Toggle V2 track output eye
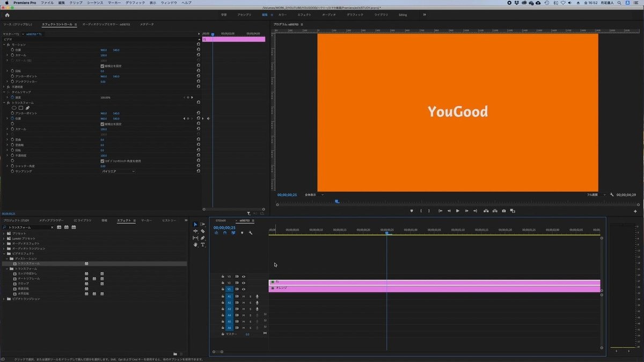 [x=244, y=283]
